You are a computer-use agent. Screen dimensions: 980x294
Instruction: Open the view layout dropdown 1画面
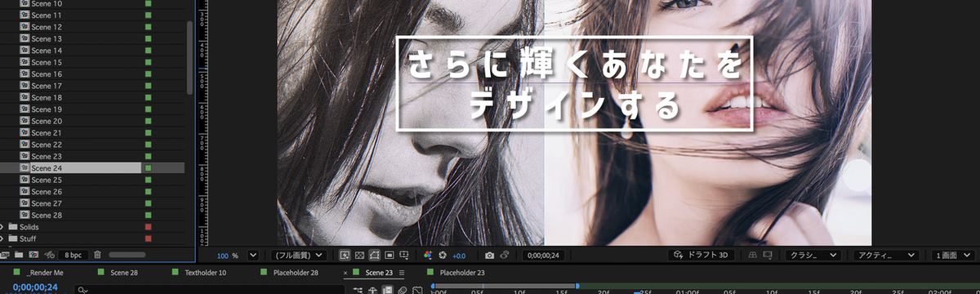[x=953, y=256]
